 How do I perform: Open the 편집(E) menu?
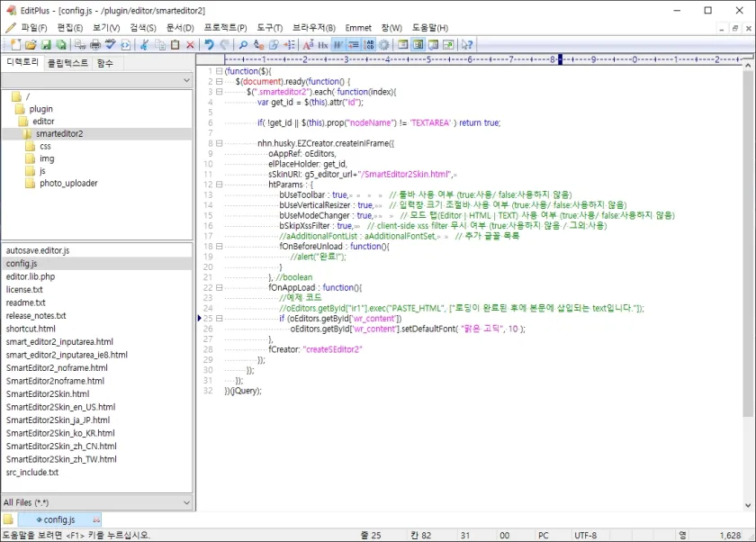pyautogui.click(x=70, y=28)
